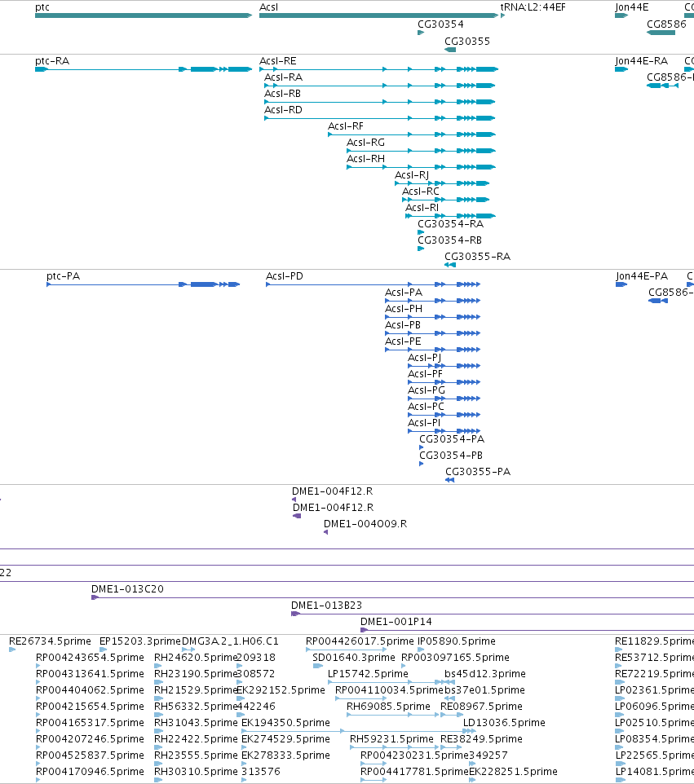The width and height of the screenshot is (694, 784).
Task: Select RH24620.5prime EST marker
Action: pyautogui.click(x=158, y=666)
